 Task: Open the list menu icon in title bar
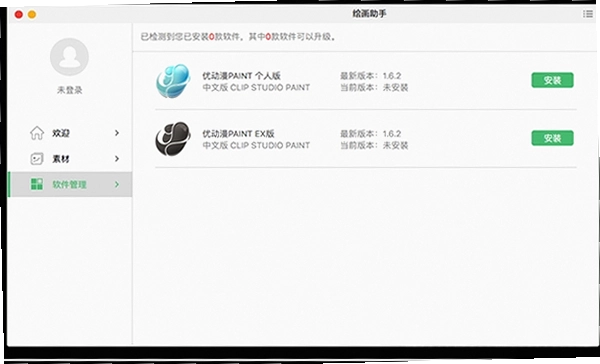coord(588,14)
